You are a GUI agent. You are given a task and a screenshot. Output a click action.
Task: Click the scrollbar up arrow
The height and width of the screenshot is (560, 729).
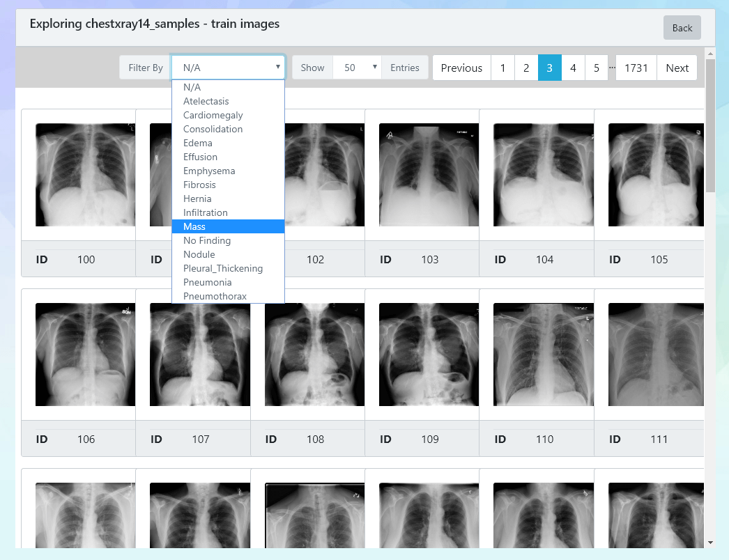coord(710,54)
